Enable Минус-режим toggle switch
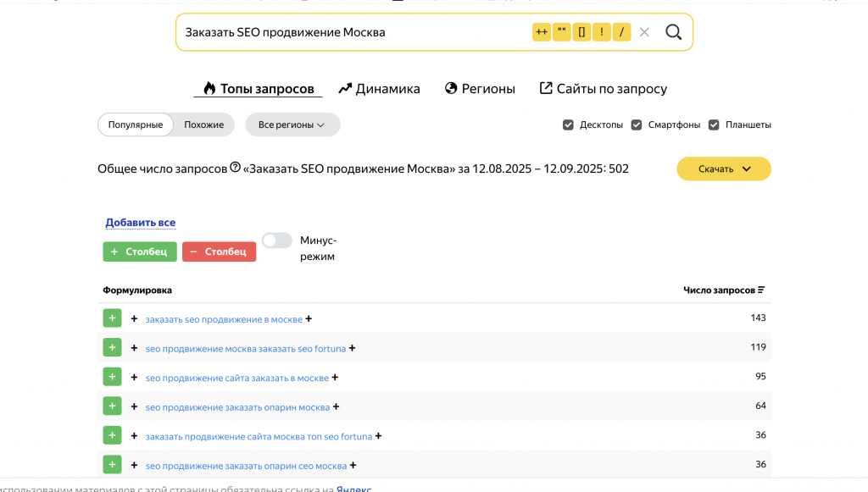This screenshot has height=492, width=868. point(276,240)
